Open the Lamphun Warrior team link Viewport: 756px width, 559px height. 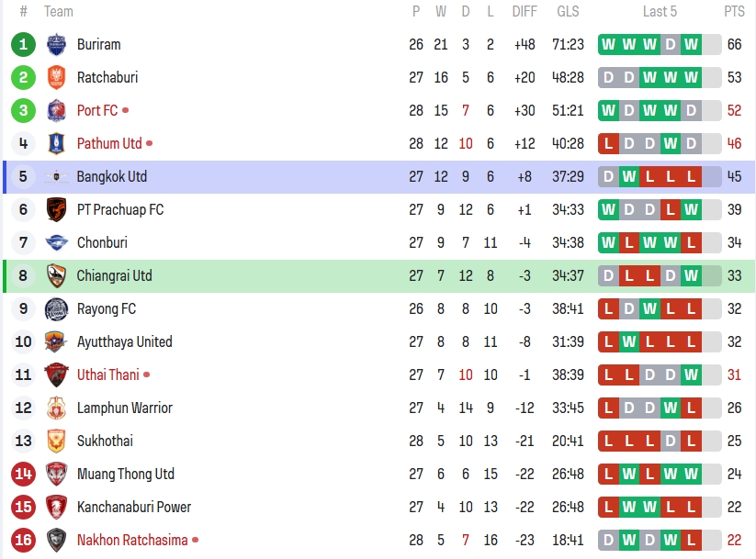pyautogui.click(x=124, y=408)
